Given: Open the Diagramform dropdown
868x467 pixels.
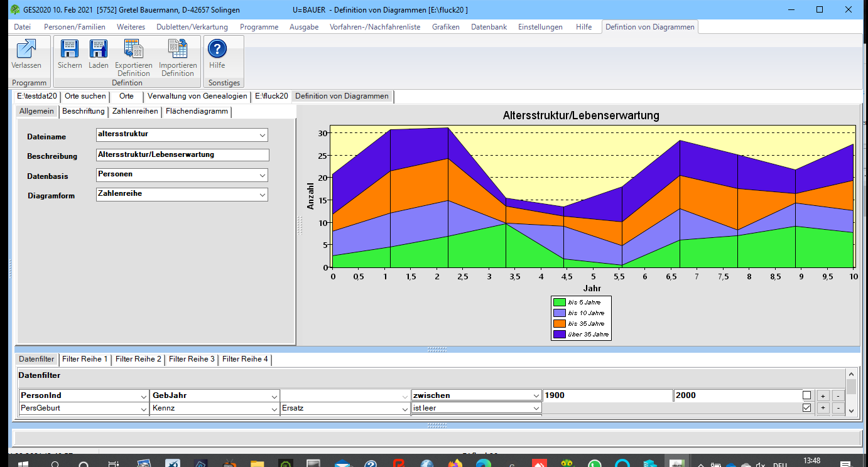Looking at the screenshot, I should click(x=262, y=195).
